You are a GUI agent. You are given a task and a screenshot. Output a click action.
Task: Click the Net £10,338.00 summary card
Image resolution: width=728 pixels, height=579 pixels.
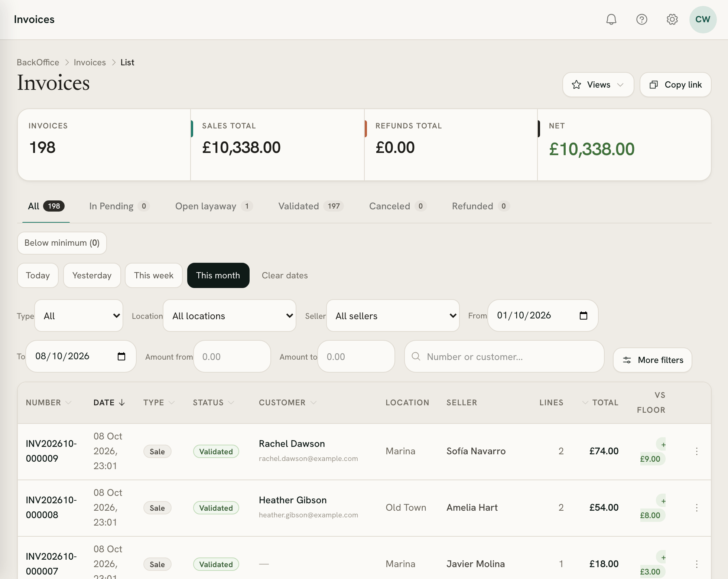624,145
